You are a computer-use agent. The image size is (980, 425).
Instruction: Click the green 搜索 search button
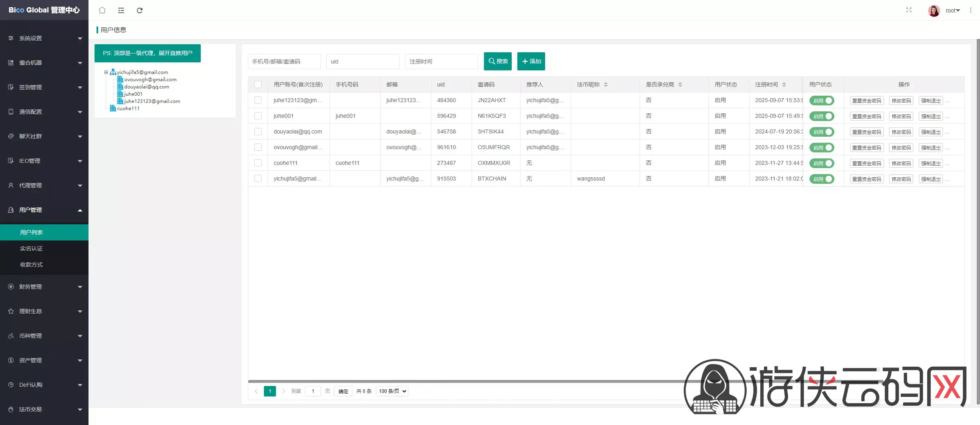(498, 61)
